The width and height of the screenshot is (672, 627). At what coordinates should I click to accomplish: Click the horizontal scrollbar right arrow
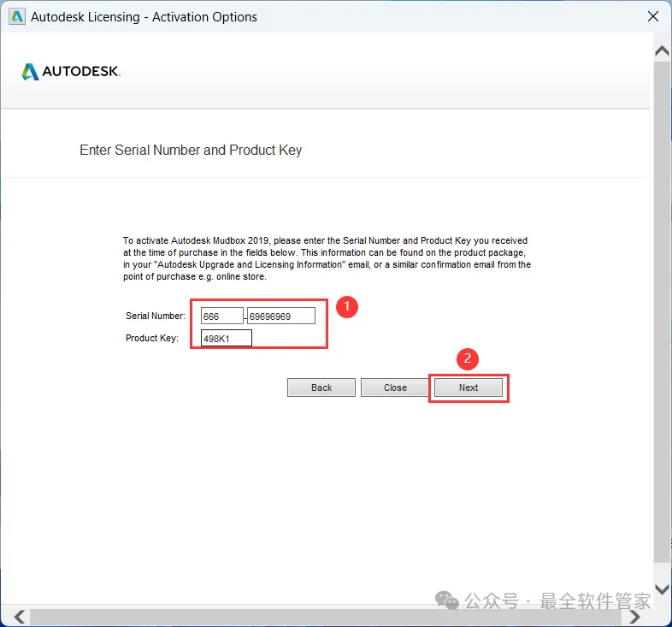click(634, 617)
